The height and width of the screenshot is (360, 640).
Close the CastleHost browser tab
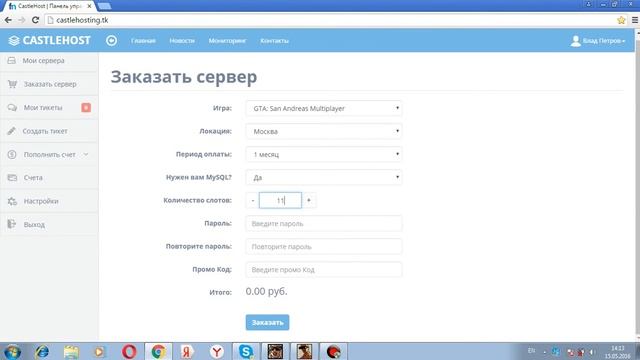click(89, 7)
